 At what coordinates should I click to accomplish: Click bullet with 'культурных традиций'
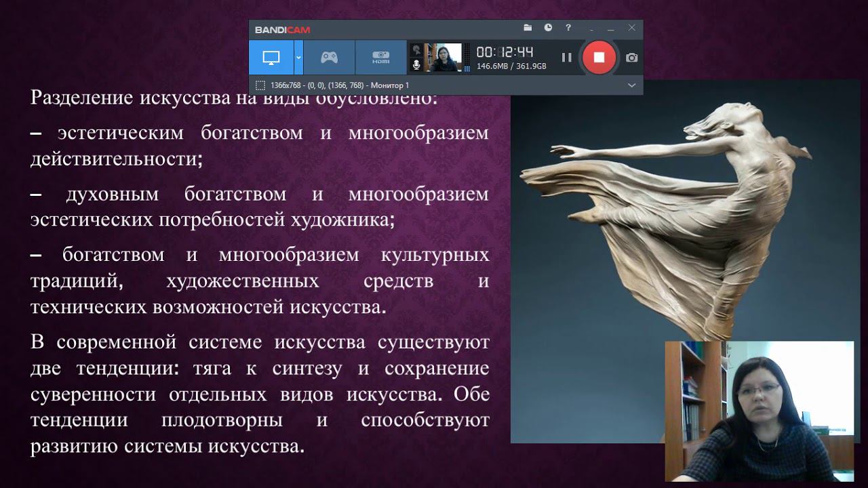[x=260, y=281]
